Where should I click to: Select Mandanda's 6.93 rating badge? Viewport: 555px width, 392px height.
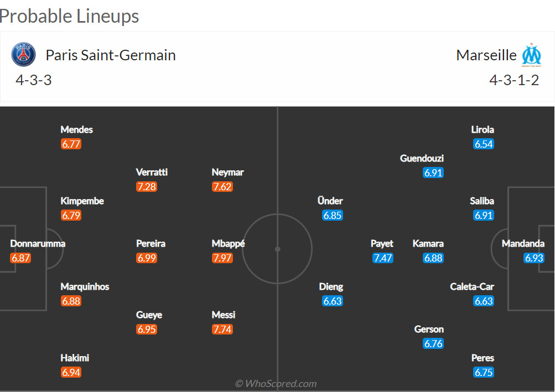534,258
